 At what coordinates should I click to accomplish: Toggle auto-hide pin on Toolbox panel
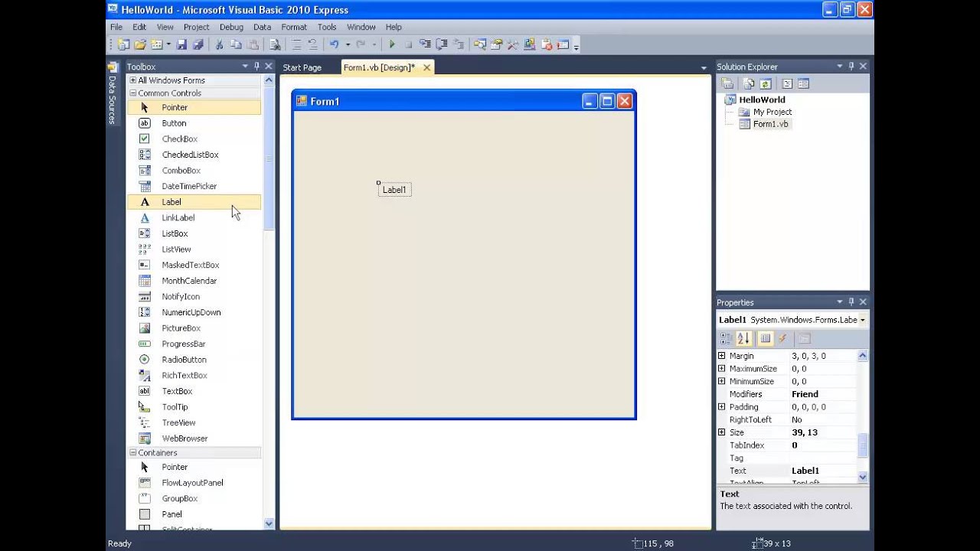(x=256, y=67)
